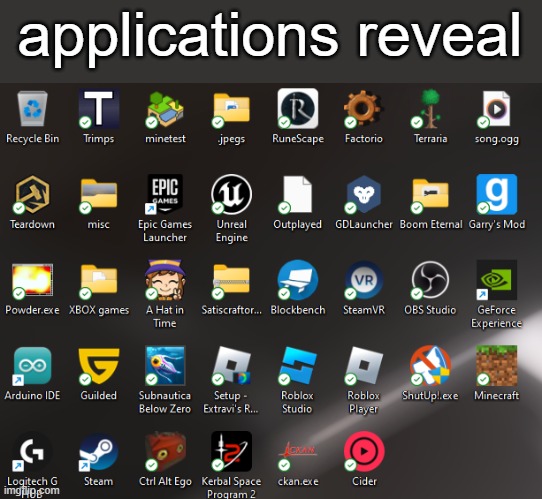Open Roblox Studio icon

(298, 366)
